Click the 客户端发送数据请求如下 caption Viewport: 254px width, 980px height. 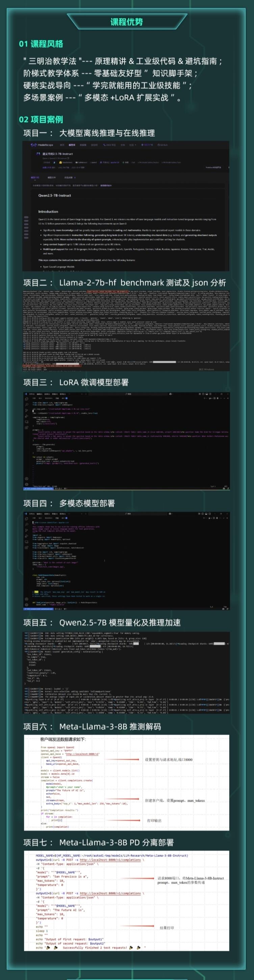[63, 739]
